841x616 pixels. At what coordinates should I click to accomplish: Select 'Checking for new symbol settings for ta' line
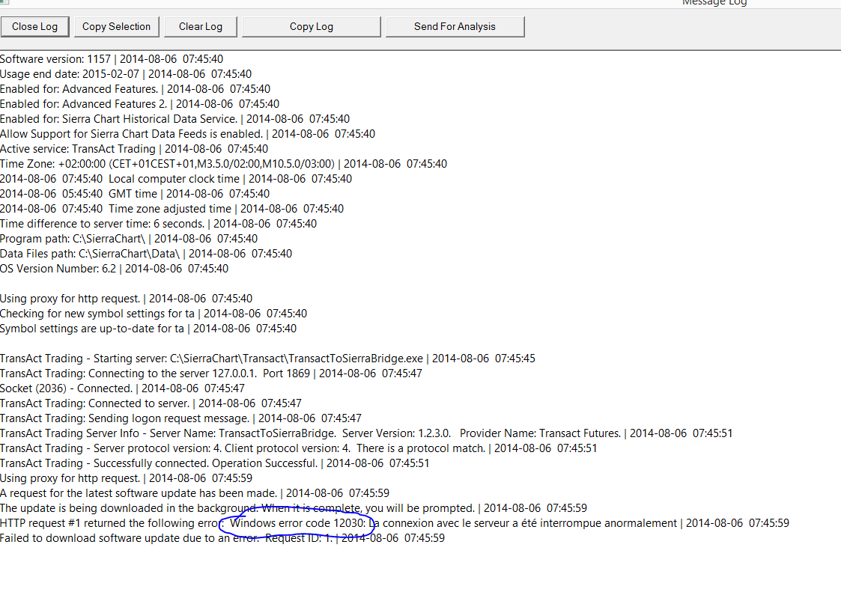coord(154,314)
